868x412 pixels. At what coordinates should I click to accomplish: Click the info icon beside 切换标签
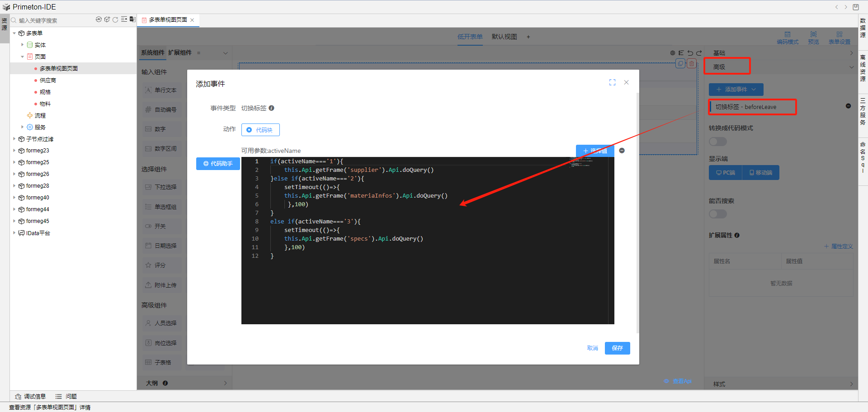(272, 108)
